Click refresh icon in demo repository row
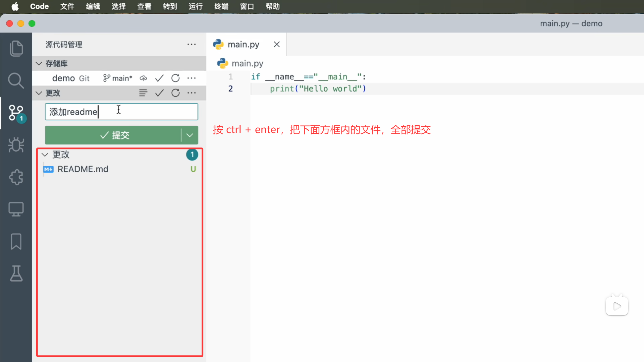 175,78
